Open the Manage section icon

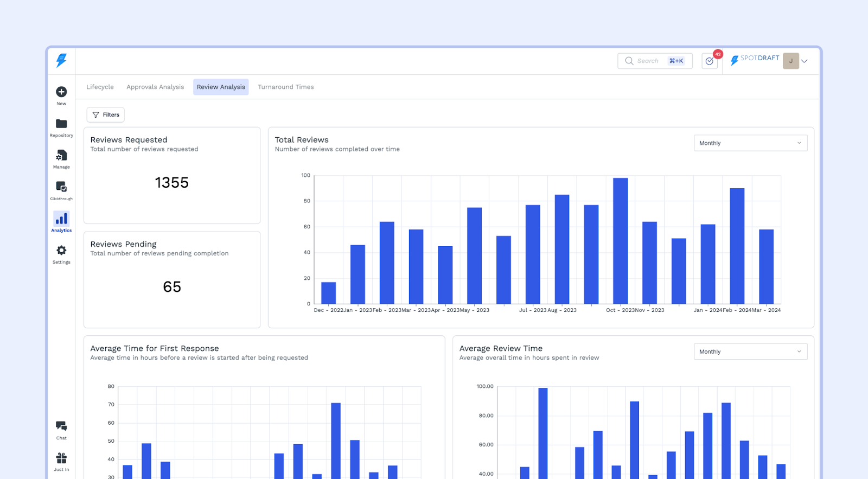pyautogui.click(x=61, y=156)
